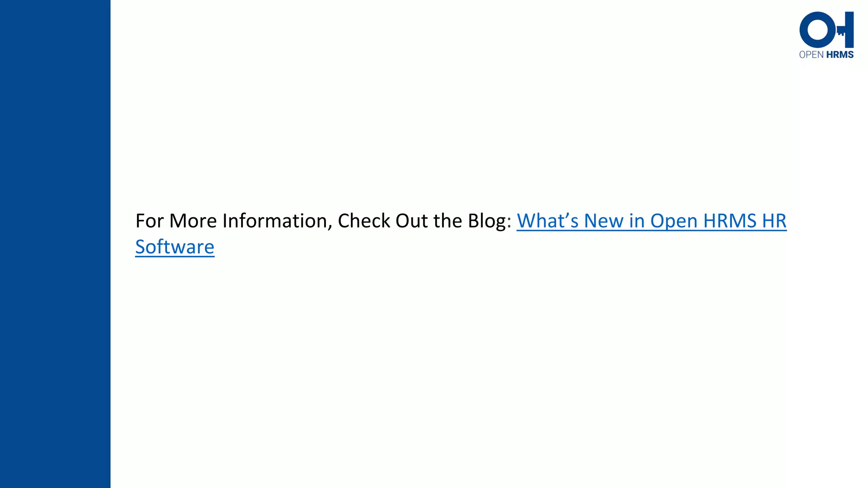Click the keyhole notch inside the logo
This screenshot has height=488, width=868.
(841, 34)
